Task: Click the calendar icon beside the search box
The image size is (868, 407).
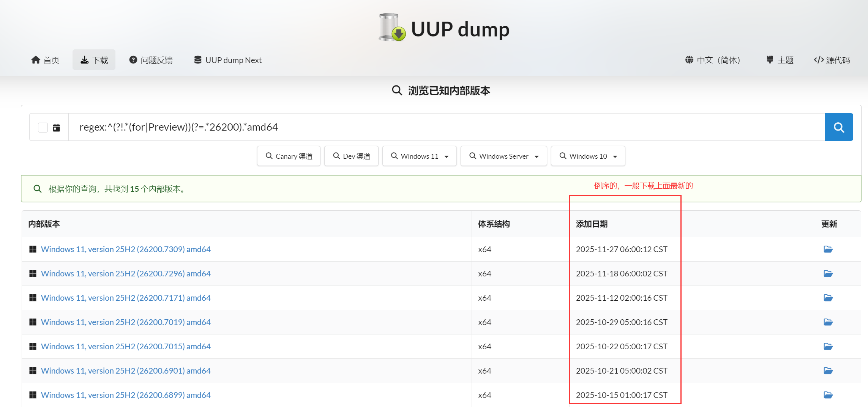Action: point(56,128)
